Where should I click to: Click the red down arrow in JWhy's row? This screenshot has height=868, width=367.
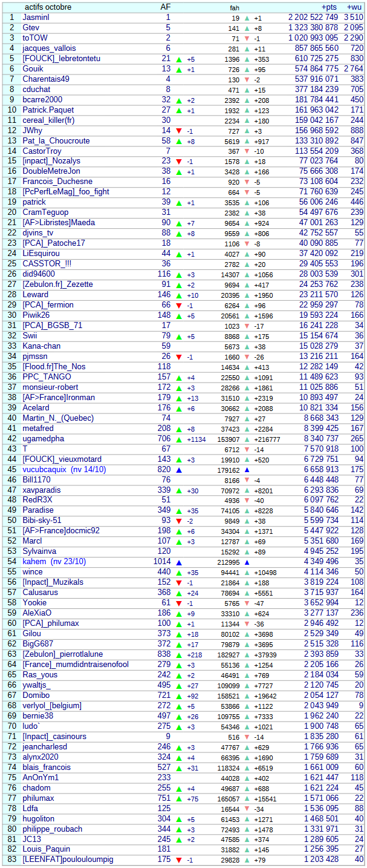pyautogui.click(x=179, y=131)
